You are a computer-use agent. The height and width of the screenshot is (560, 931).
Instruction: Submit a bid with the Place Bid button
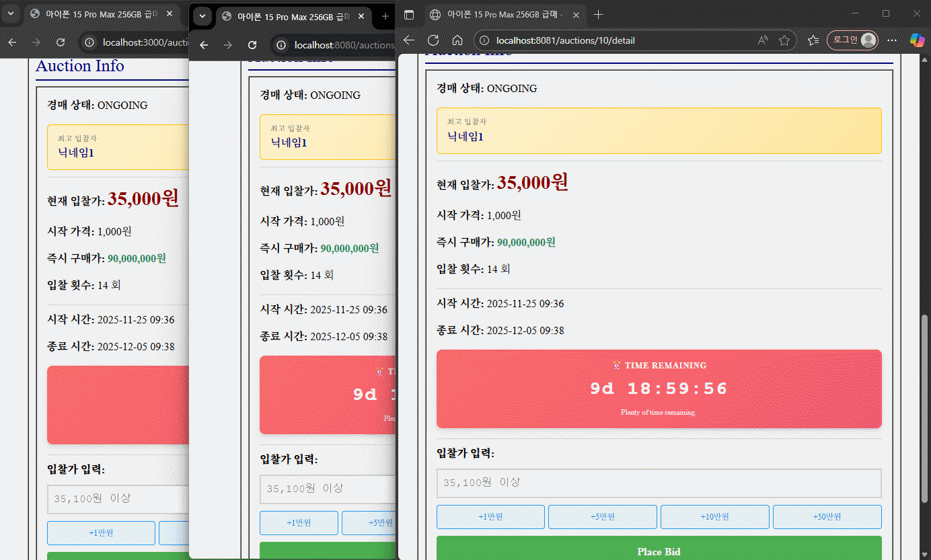point(659,551)
